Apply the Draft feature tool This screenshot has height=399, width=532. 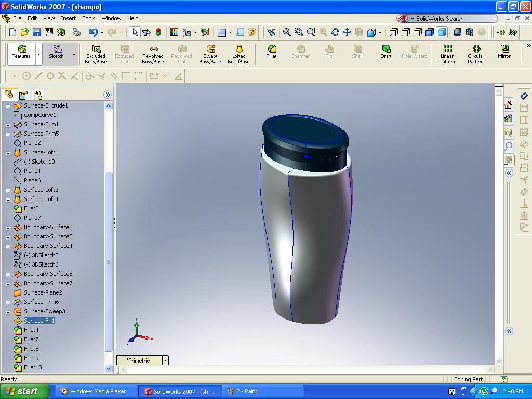click(385, 52)
